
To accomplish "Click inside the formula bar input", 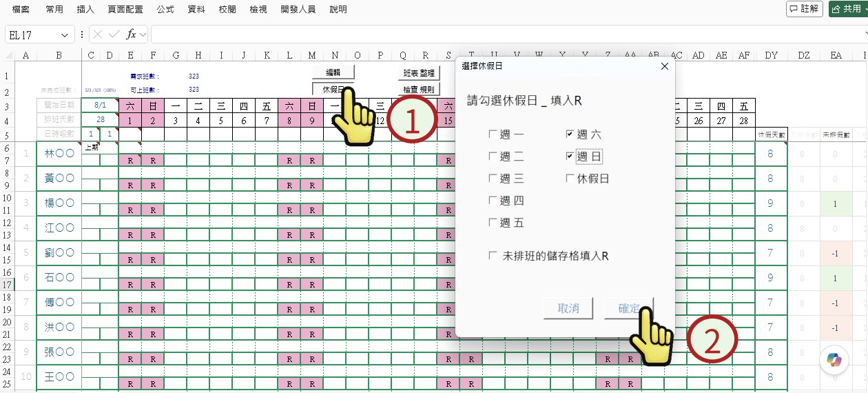I will (508, 34).
